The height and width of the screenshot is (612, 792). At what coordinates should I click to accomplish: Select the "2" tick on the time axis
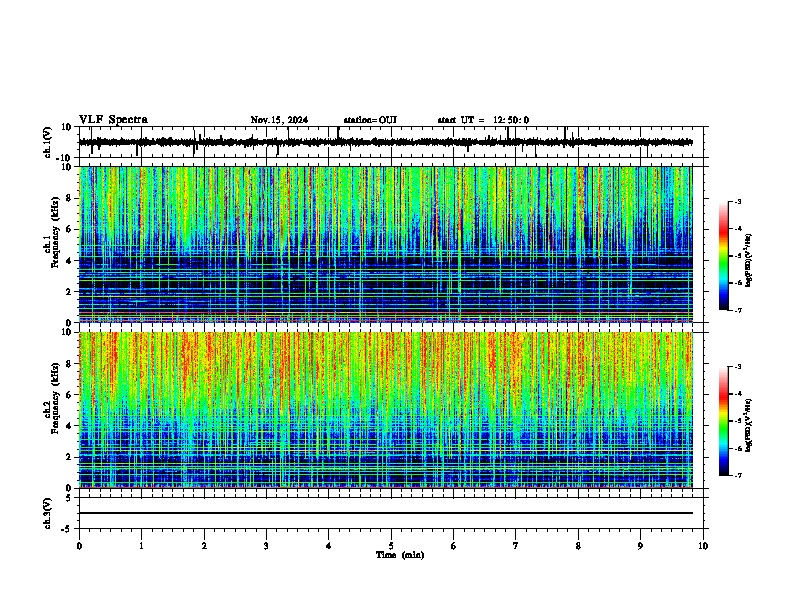pyautogui.click(x=204, y=546)
